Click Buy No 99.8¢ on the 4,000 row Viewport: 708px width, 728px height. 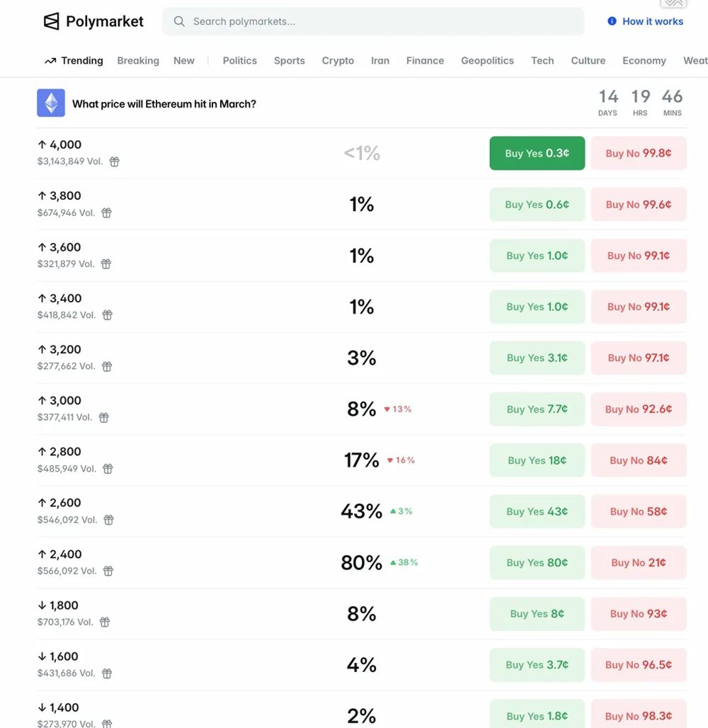point(639,153)
